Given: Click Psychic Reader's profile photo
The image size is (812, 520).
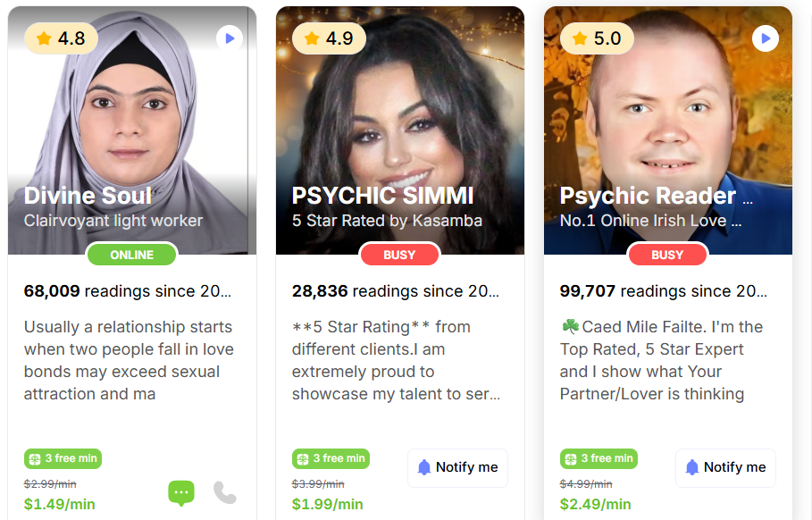Looking at the screenshot, I should tap(668, 107).
